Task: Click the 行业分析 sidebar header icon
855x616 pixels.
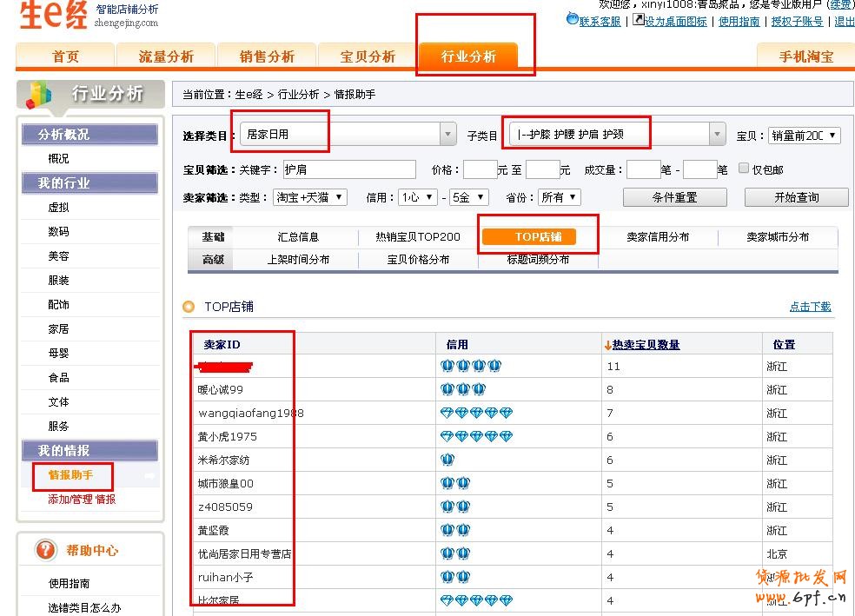Action: pos(39,94)
